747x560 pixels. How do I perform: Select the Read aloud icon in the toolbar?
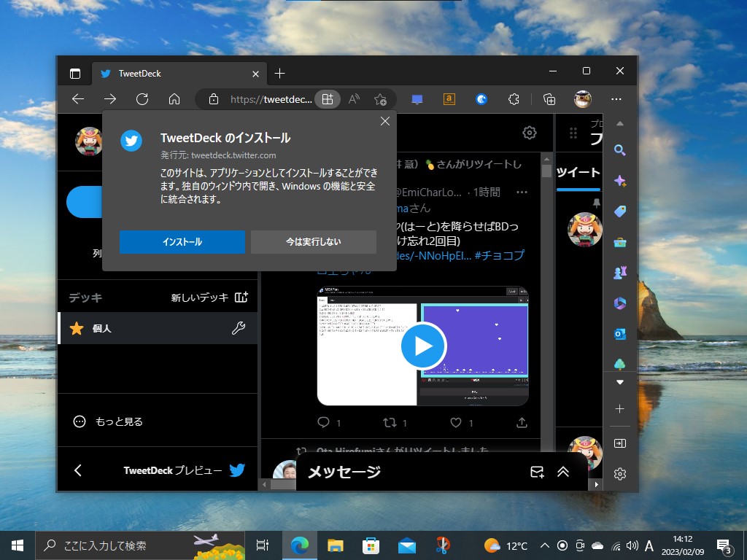click(353, 98)
